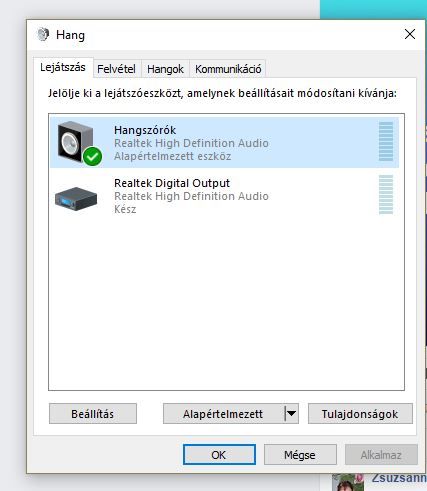The height and width of the screenshot is (491, 427).
Task: Select the Realtek Digital Output entry
Action: [x=224, y=196]
